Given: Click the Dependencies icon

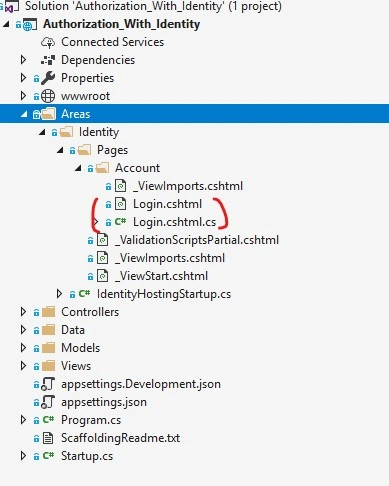Looking at the screenshot, I should [x=48, y=60].
